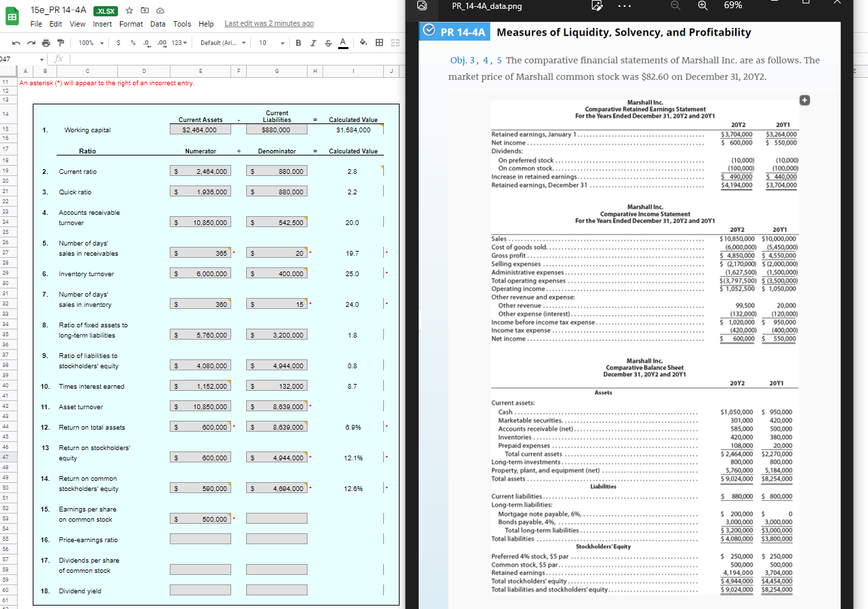The image size is (868, 609).
Task: Click the .XLSX file type badge
Action: click(x=106, y=11)
